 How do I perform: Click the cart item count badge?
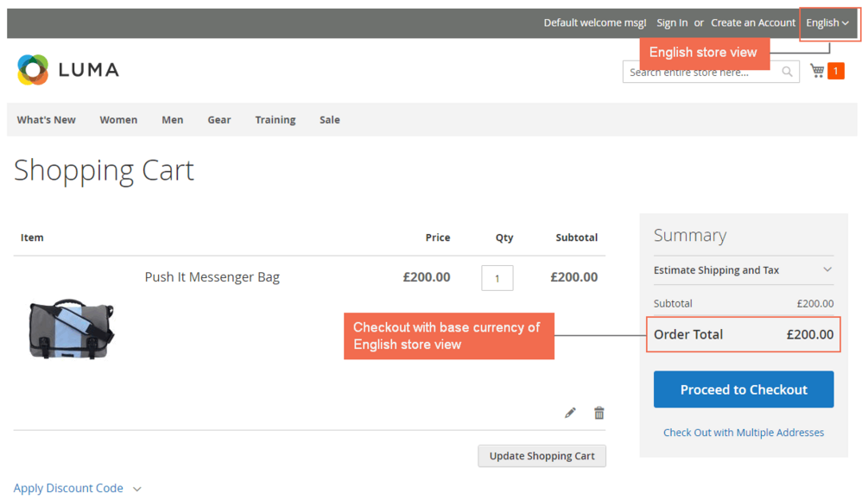pyautogui.click(x=835, y=71)
